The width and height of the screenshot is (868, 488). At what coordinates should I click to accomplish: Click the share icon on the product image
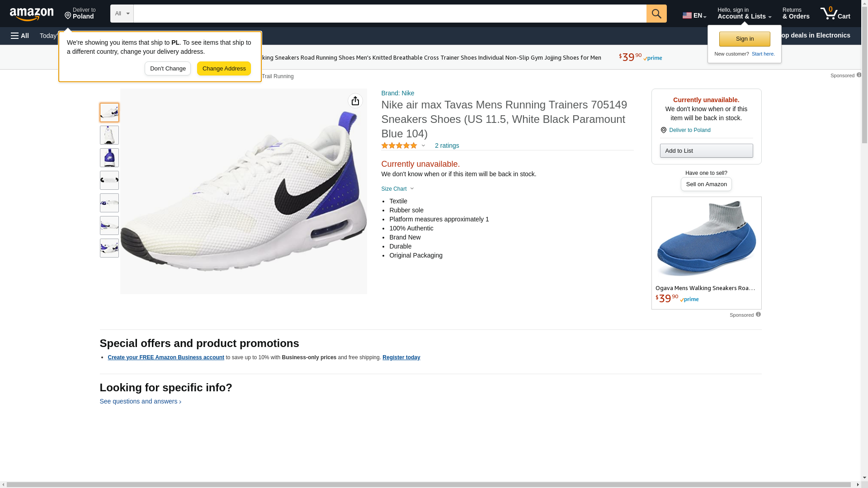click(x=355, y=101)
